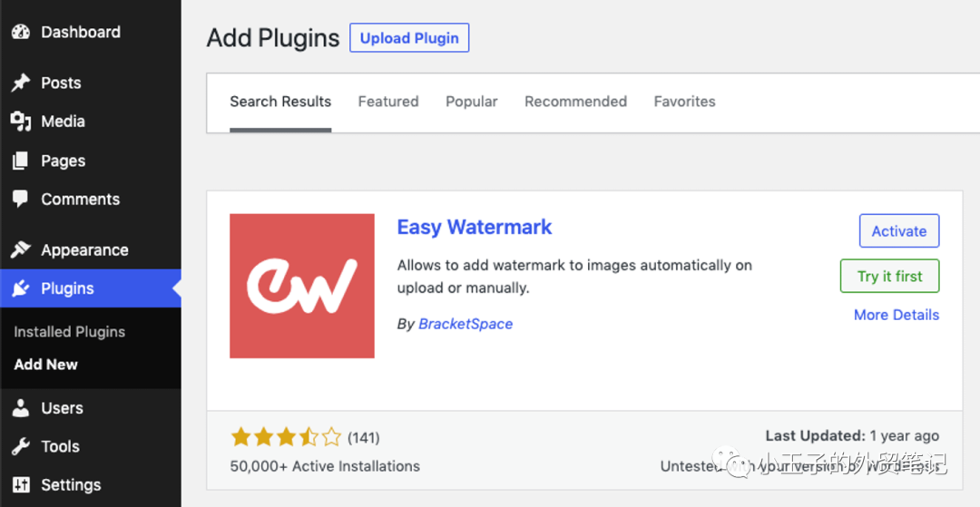Click the Appearance paintbrush icon
The width and height of the screenshot is (980, 507).
[x=21, y=249]
